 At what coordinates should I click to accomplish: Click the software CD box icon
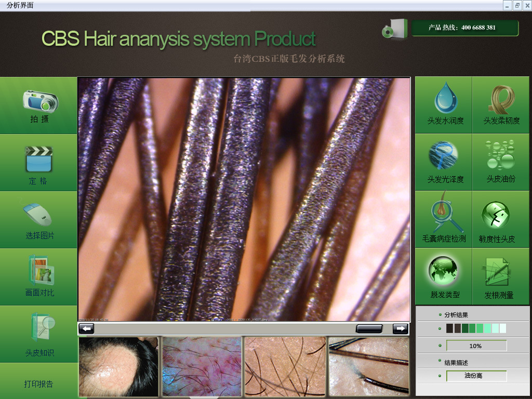coord(395,29)
